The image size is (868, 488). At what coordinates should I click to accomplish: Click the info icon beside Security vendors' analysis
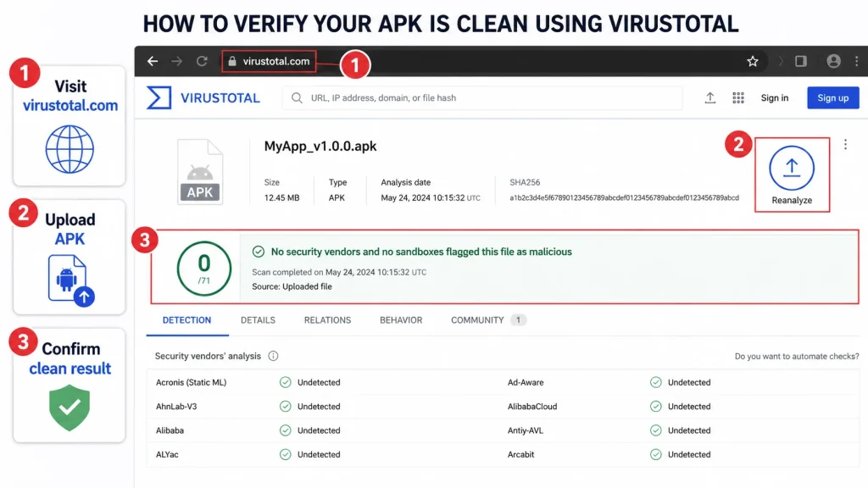coord(273,356)
